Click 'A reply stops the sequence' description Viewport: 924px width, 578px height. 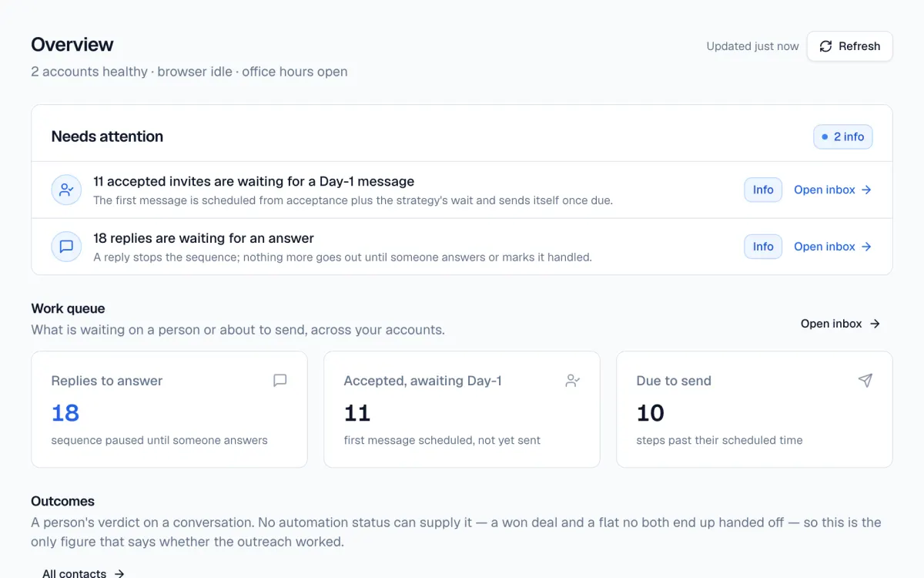[343, 257]
